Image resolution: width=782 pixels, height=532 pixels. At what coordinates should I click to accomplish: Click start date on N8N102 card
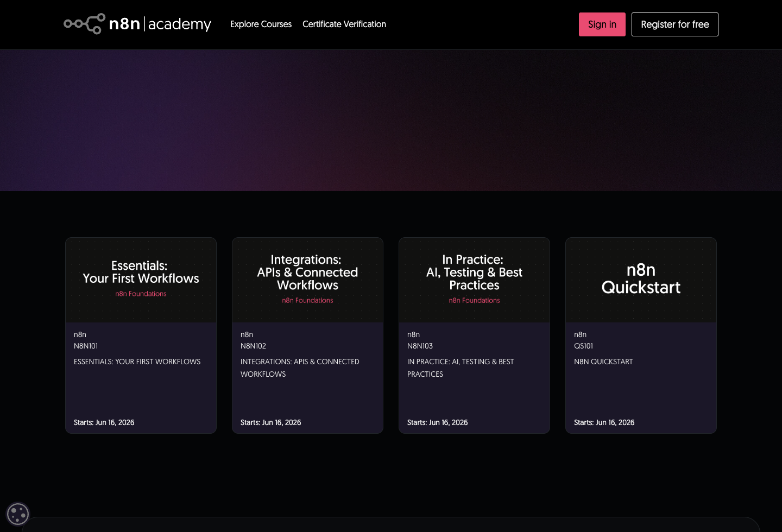[271, 422]
